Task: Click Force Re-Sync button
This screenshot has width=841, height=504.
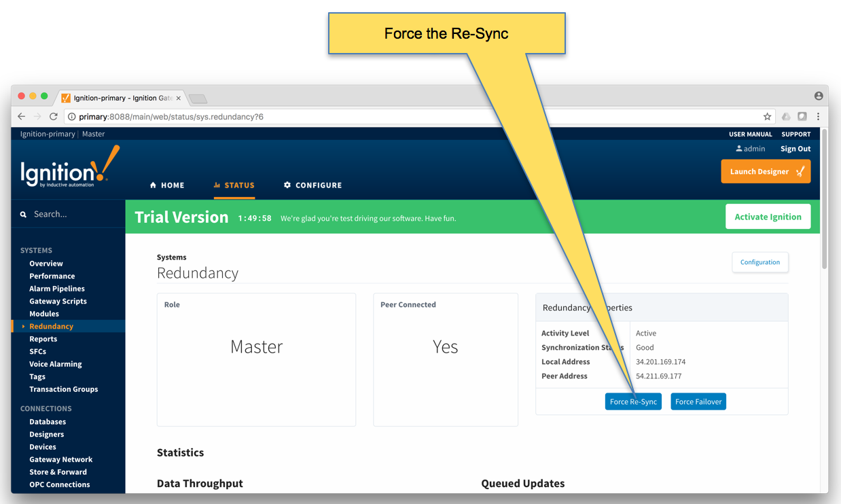Action: click(x=633, y=401)
